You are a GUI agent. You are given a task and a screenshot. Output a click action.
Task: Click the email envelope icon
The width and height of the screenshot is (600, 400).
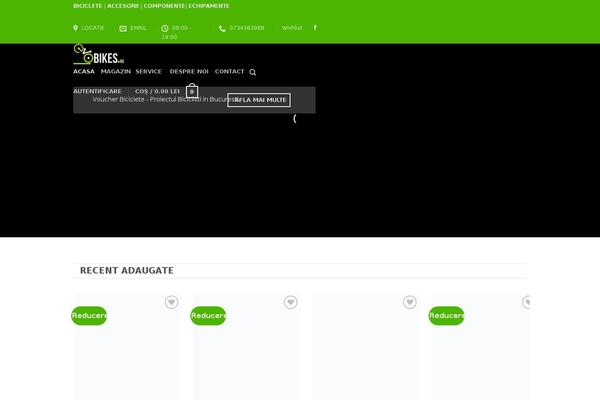click(x=123, y=28)
